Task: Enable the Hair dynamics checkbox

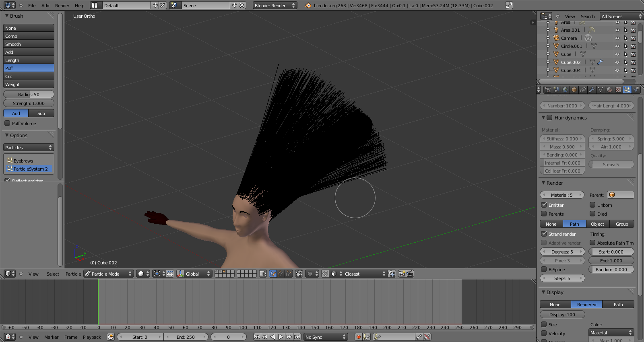Action: (549, 117)
